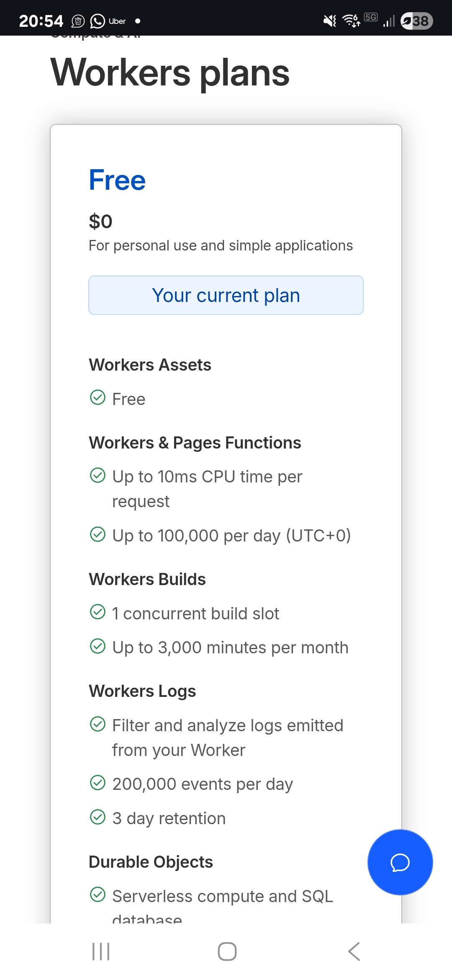452x980 pixels.
Task: Click checkmark beside 3,000 minutes per month
Action: (x=98, y=647)
